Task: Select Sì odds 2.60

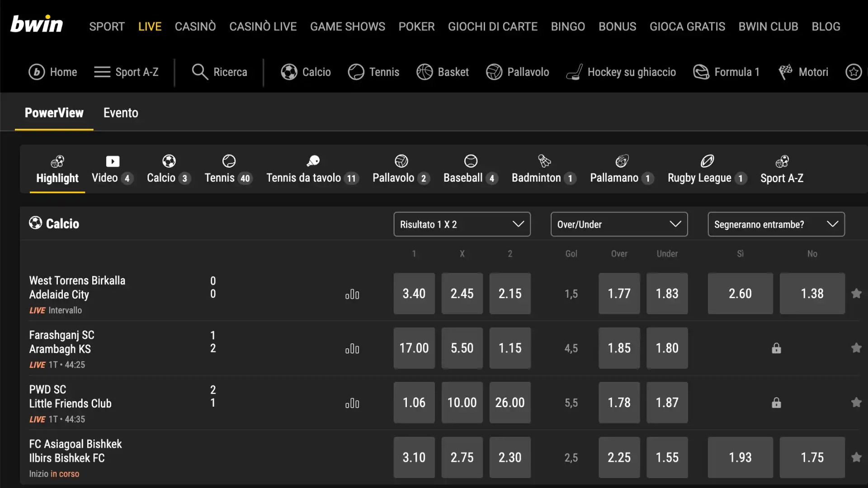Action: [x=740, y=294]
